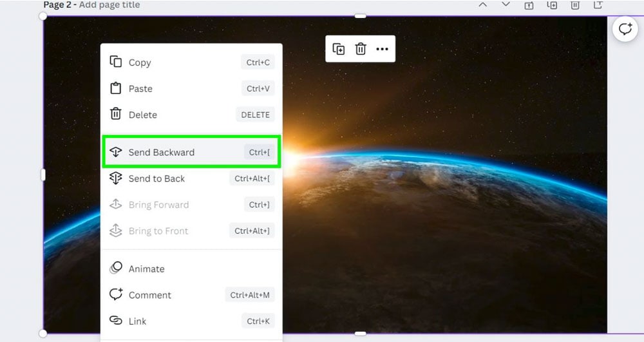Click the Ctrl+C shortcut label
The image size is (644, 342).
pos(258,62)
